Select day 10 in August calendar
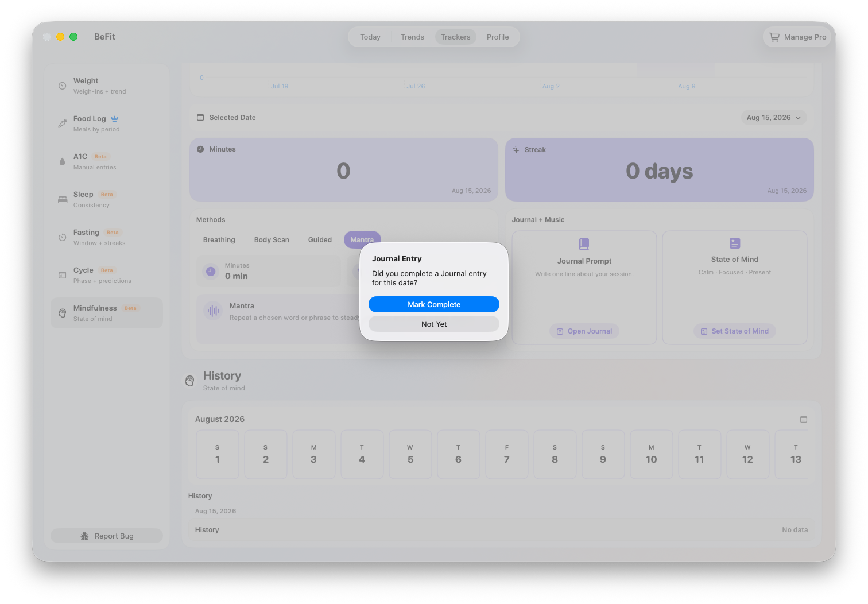Image resolution: width=868 pixels, height=604 pixels. 651,454
